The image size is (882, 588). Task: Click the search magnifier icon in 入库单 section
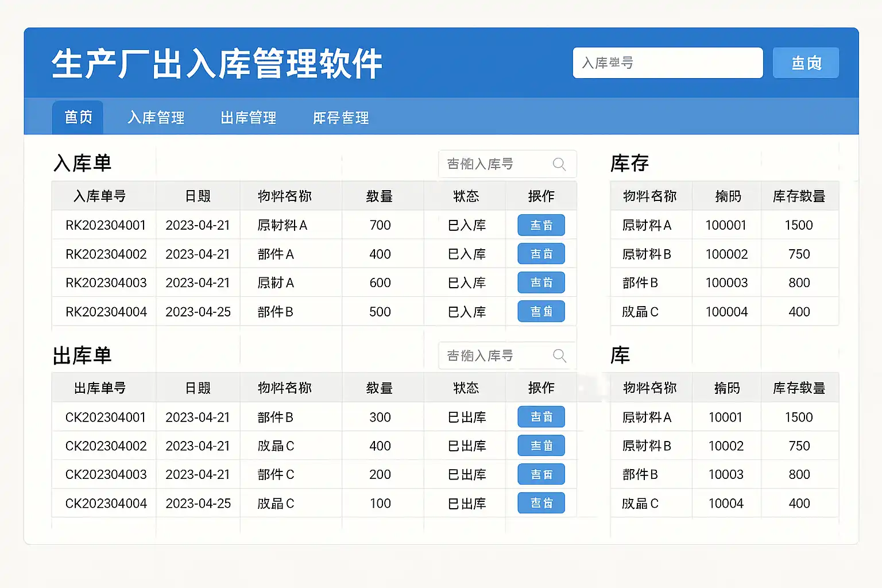point(559,164)
